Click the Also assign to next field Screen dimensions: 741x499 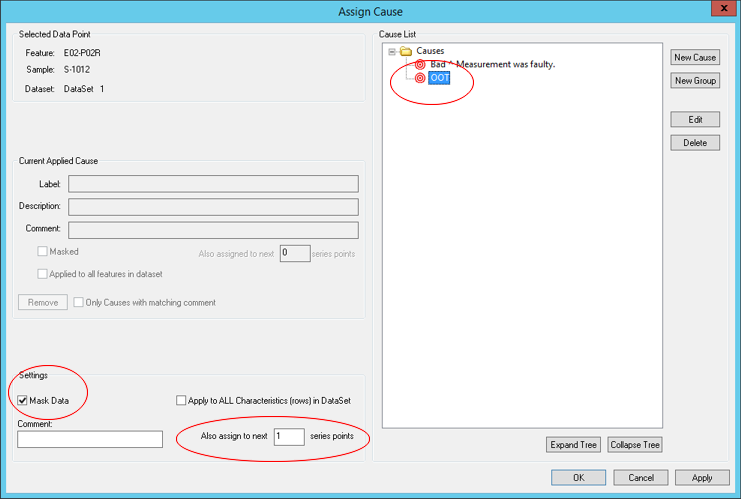288,437
